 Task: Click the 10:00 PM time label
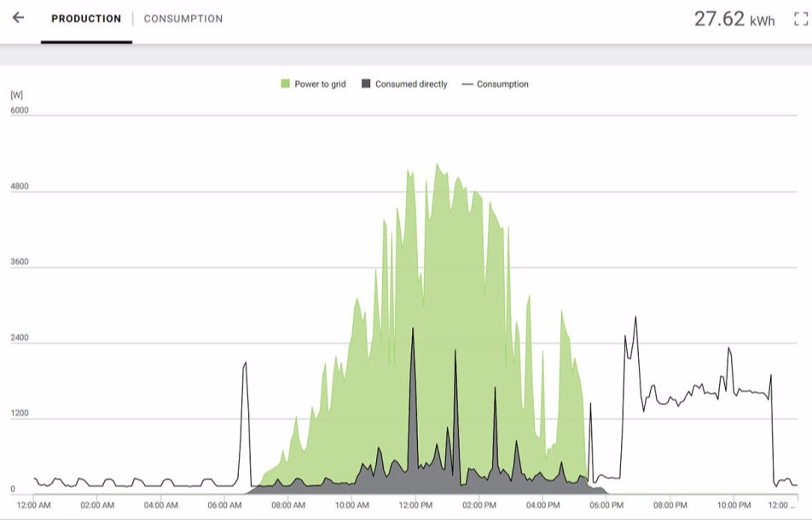pyautogui.click(x=734, y=505)
